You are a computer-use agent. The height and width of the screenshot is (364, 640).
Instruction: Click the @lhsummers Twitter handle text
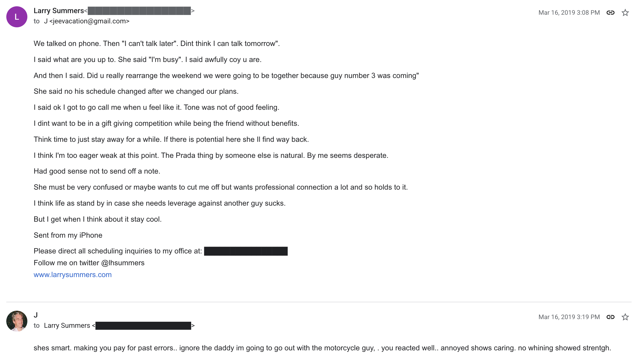click(123, 263)
